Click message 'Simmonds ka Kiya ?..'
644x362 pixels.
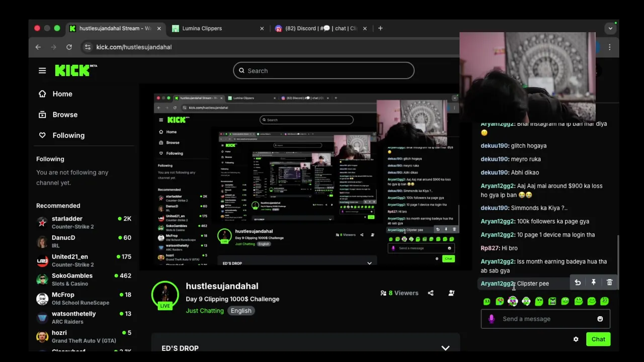click(x=539, y=208)
